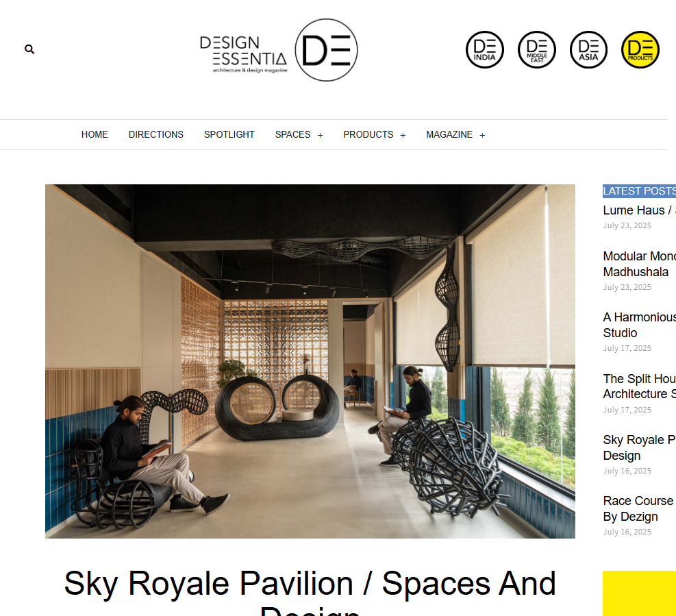Click the yellow banner block in sidebar
676x616 pixels.
(639, 593)
